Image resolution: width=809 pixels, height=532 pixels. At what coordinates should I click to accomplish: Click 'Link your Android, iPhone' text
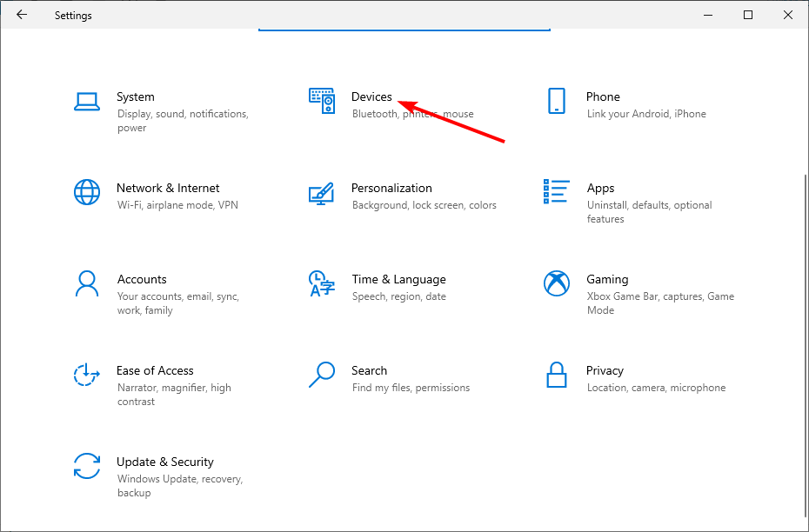[x=646, y=114]
